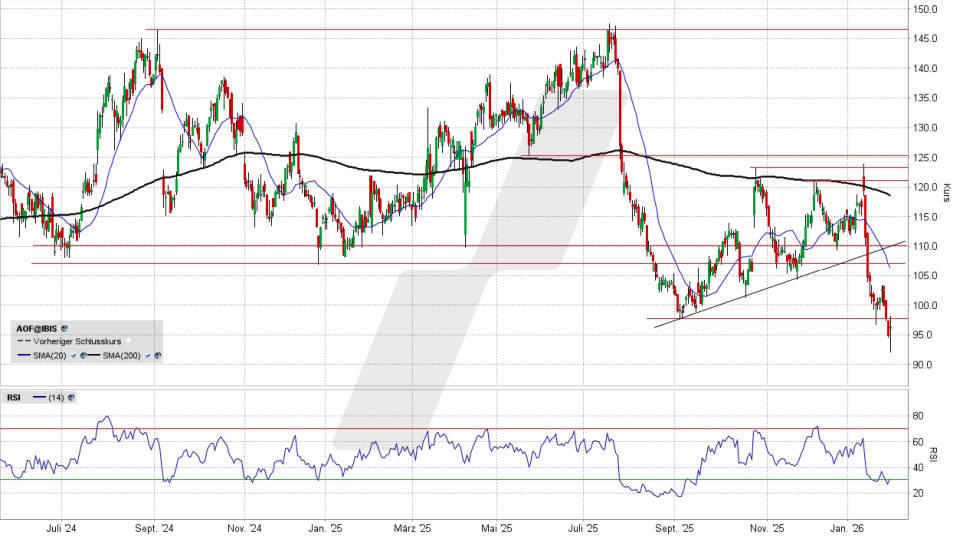960x540 pixels.
Task: Toggle the SMA(200) checkbox off
Action: 148,355
